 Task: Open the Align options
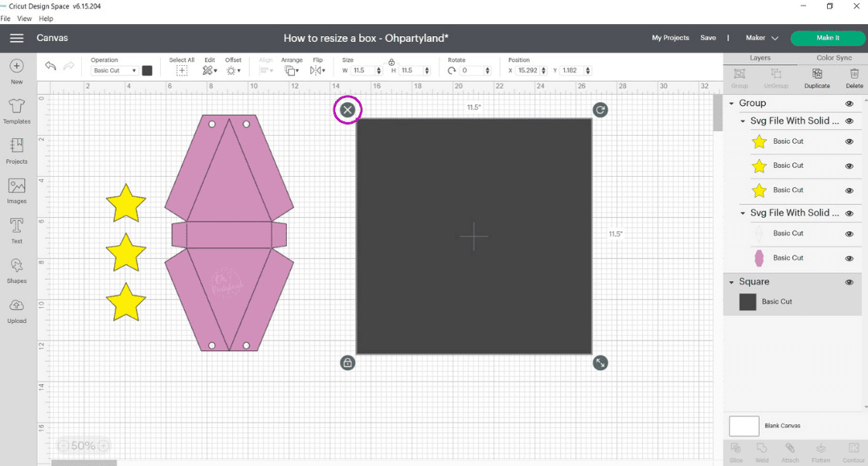pos(266,70)
